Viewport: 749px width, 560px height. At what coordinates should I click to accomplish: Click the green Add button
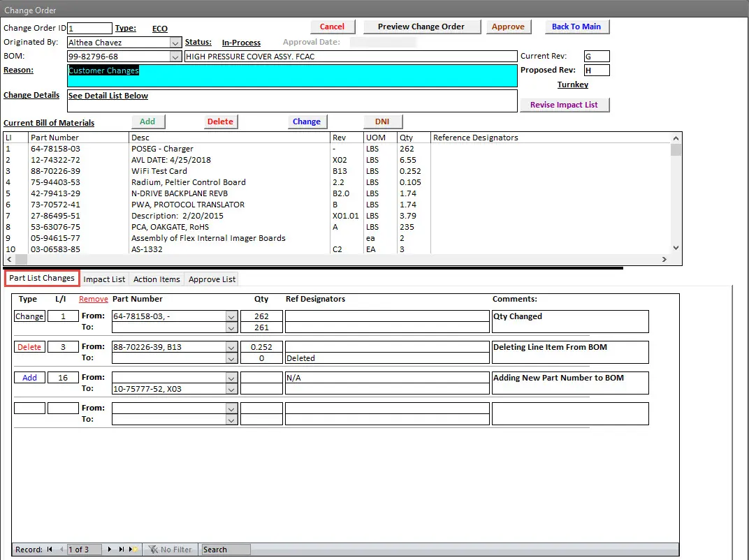click(147, 121)
